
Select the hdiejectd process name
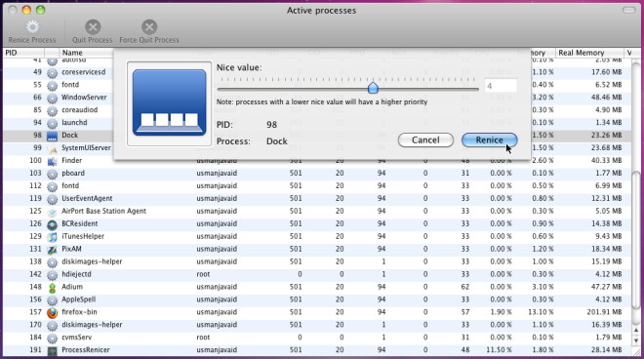tap(76, 274)
